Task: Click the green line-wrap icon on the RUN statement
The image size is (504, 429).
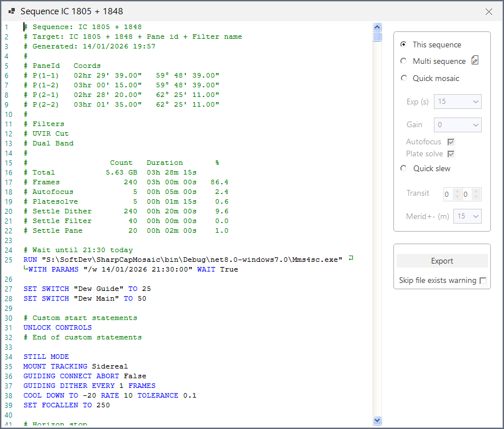Action: tap(352, 258)
